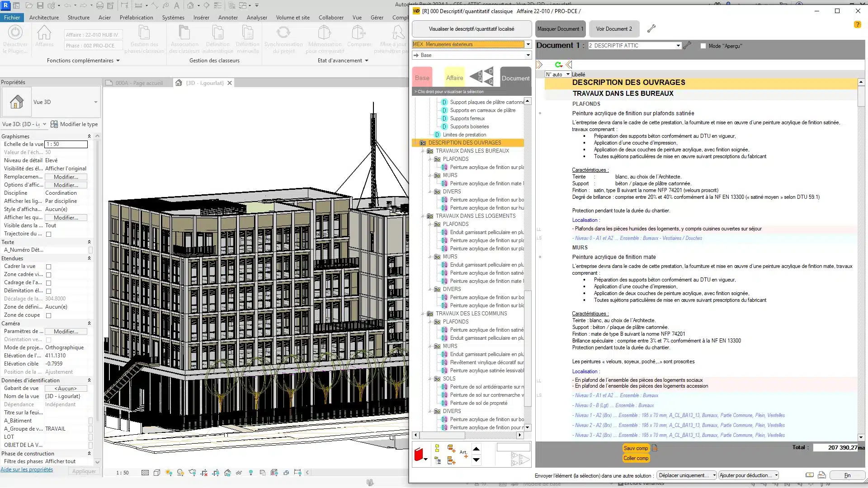
Task: Click the Revit Open file icon
Action: pyautogui.click(x=29, y=5)
